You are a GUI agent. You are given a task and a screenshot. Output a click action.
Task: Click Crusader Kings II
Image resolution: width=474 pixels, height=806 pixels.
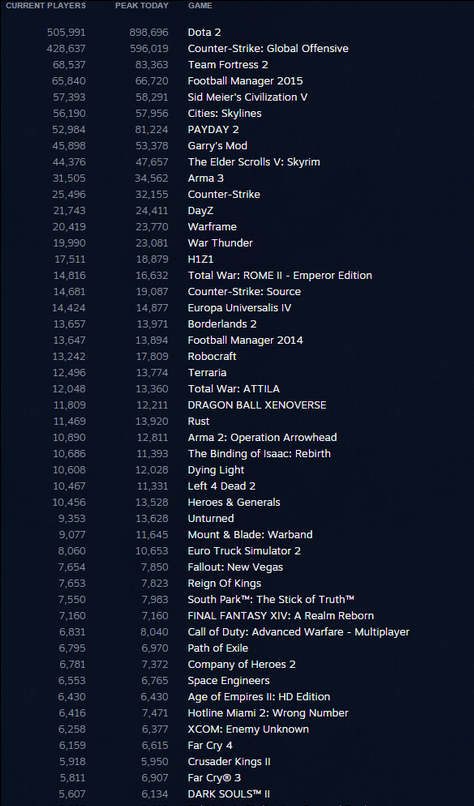pyautogui.click(x=229, y=761)
